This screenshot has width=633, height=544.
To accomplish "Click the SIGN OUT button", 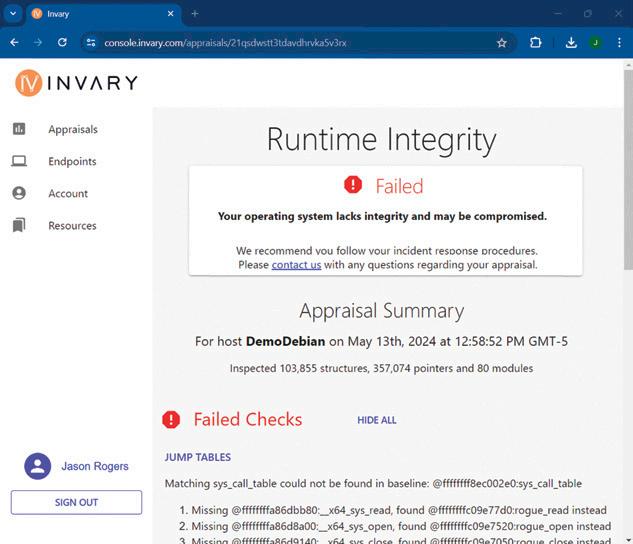I will 76,502.
